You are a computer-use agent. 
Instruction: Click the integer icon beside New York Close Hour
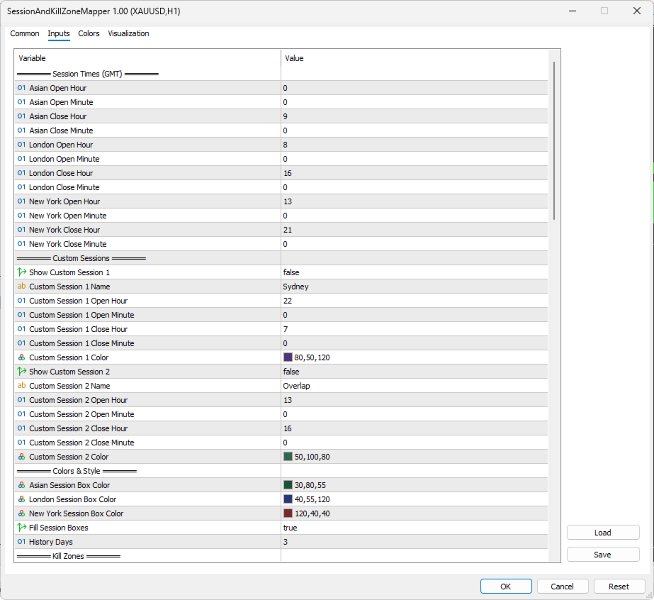[22, 230]
